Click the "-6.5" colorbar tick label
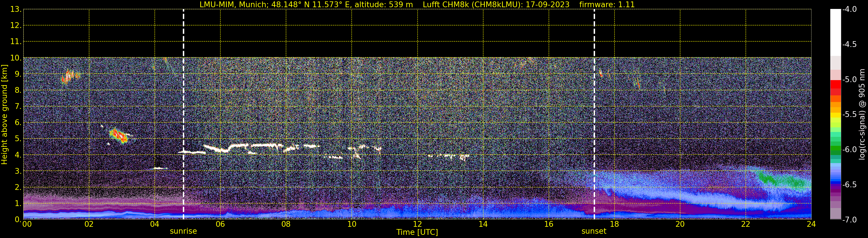The height and width of the screenshot is (238, 868). pos(850,184)
